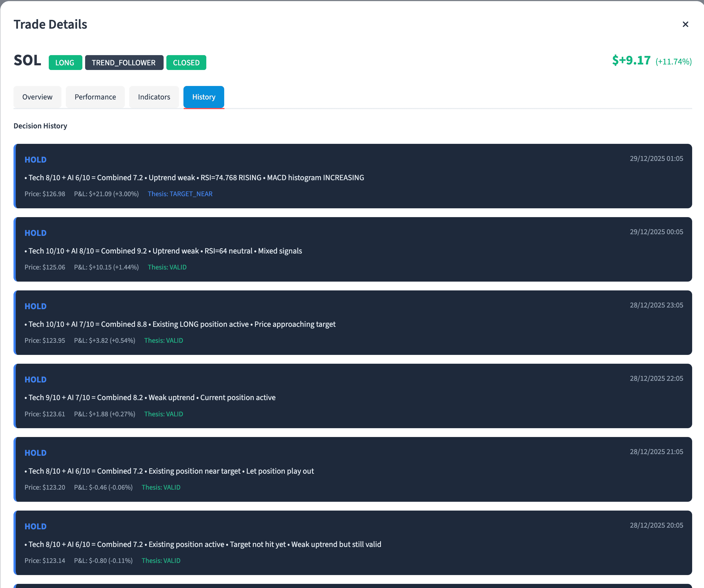Screen dimensions: 704x588
Task: Click the Trade Details title
Action: pos(50,25)
